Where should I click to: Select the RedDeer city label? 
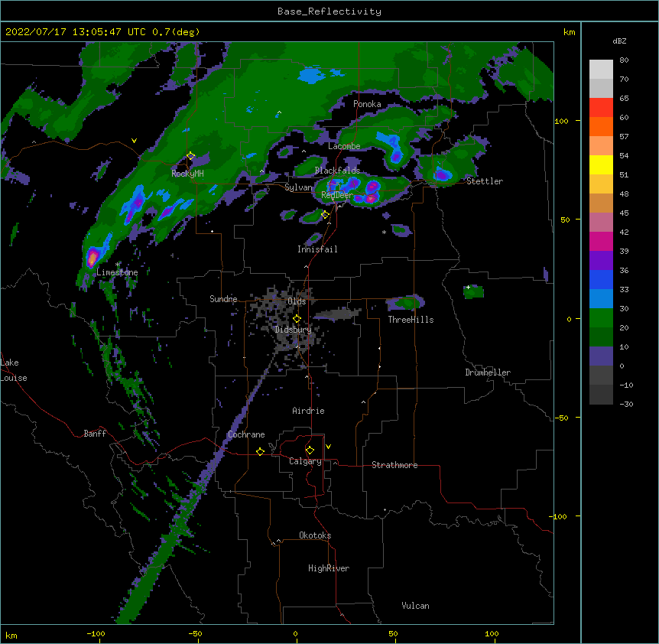pos(337,195)
